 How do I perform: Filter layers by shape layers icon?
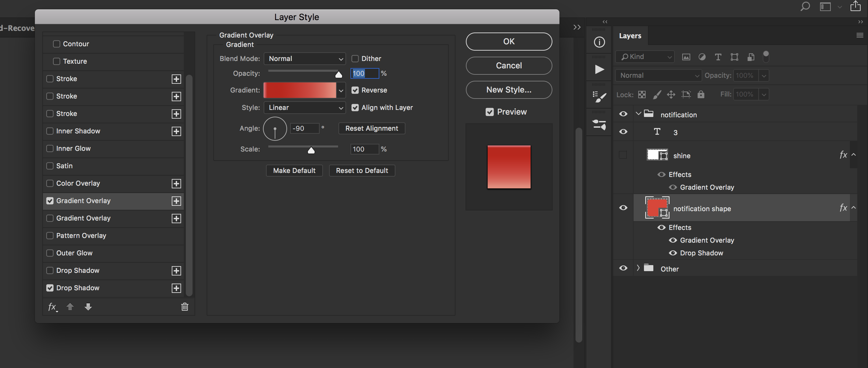coord(734,57)
